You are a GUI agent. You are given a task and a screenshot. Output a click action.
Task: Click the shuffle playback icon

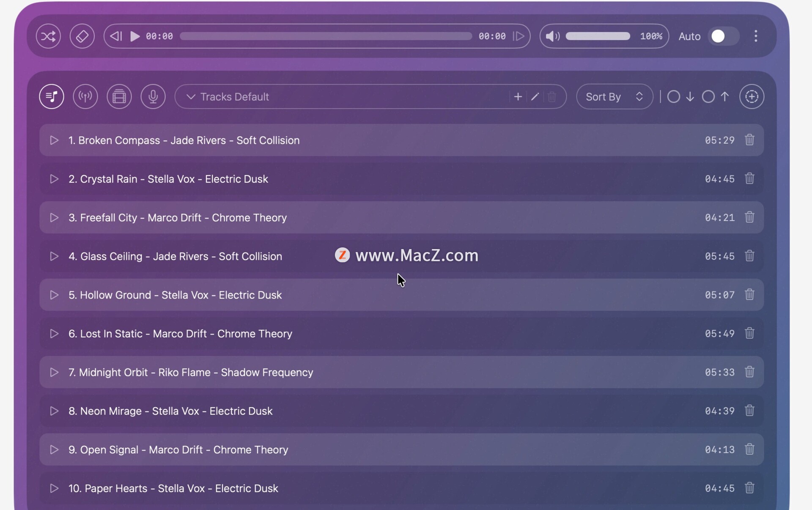[x=48, y=36]
